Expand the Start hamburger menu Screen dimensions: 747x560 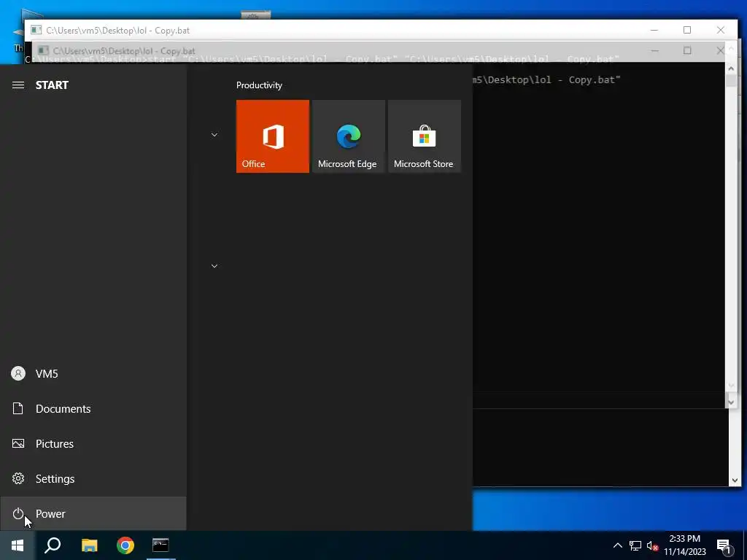(x=18, y=85)
